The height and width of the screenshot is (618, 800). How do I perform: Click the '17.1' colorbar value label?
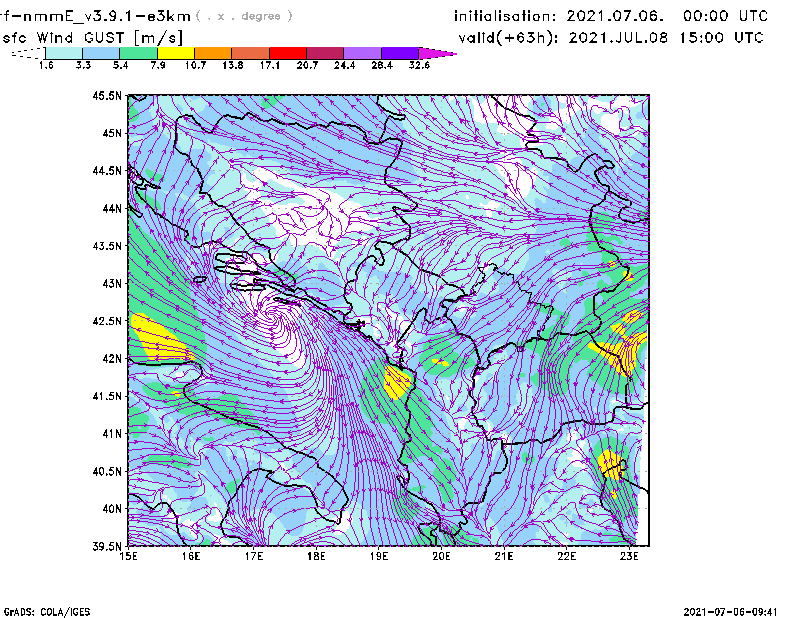269,65
